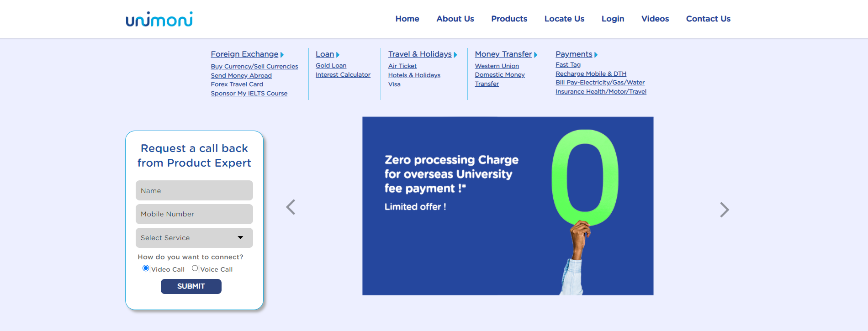
Task: Click the Unimoni logo
Action: [x=159, y=19]
